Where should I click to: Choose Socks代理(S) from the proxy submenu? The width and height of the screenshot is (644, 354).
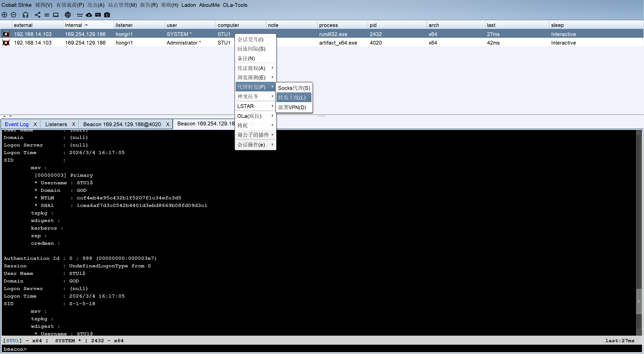pos(294,88)
